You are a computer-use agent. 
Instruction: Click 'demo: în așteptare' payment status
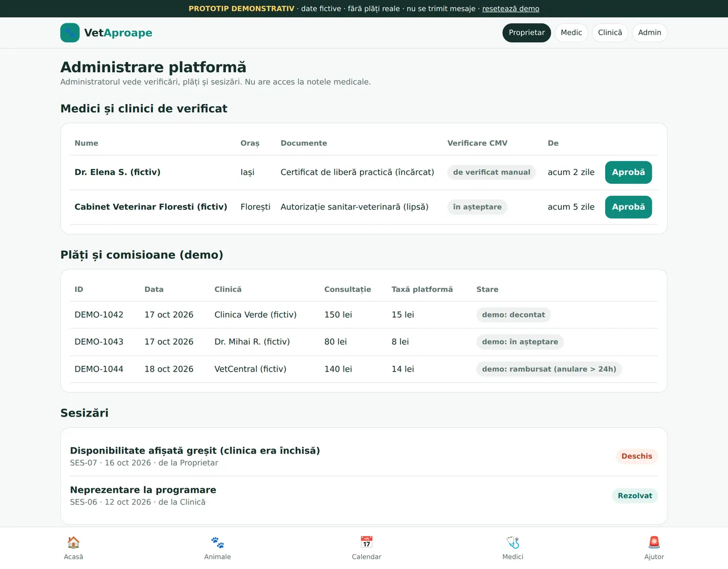coord(520,342)
